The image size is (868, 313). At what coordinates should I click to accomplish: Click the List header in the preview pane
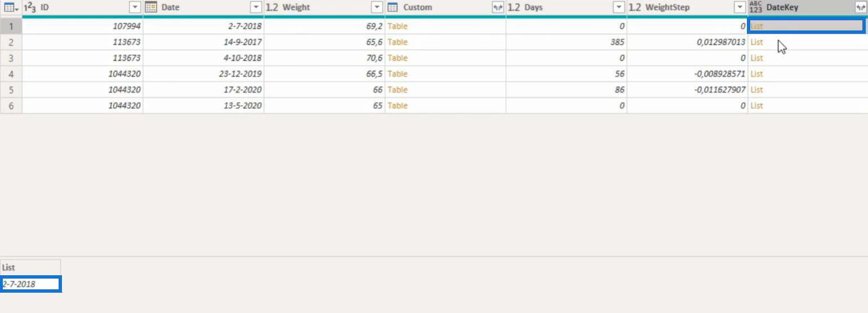(x=30, y=267)
